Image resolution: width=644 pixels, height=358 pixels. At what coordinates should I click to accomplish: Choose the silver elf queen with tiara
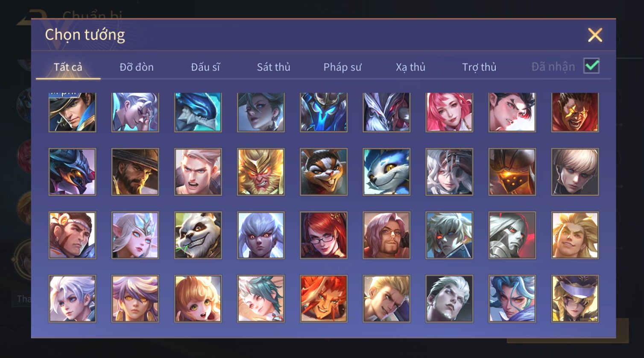click(x=135, y=235)
